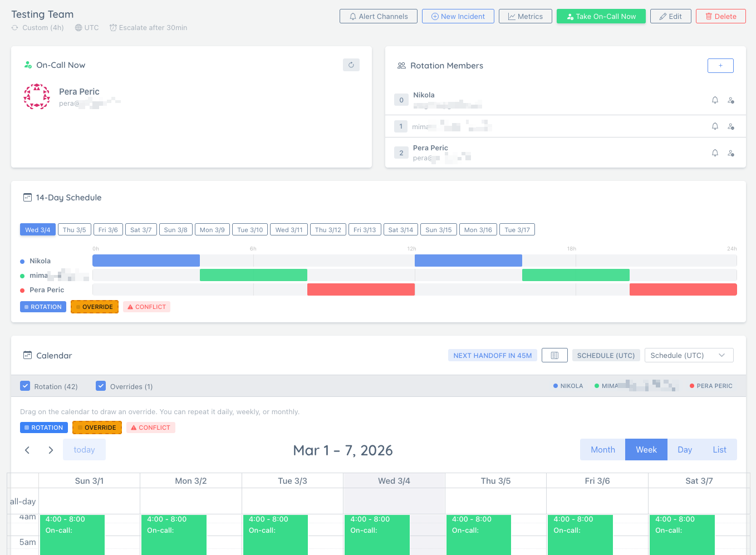Uncheck the Rotation (42) checkbox
This screenshot has width=756, height=555.
coord(25,386)
